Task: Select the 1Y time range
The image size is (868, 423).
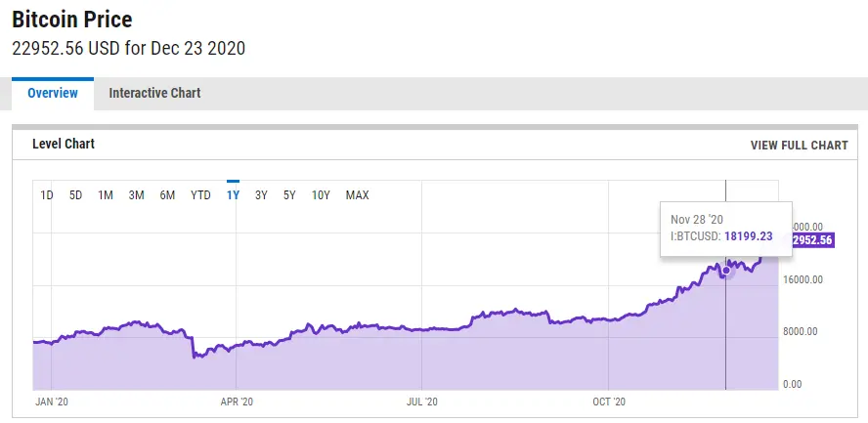Action: (233, 195)
